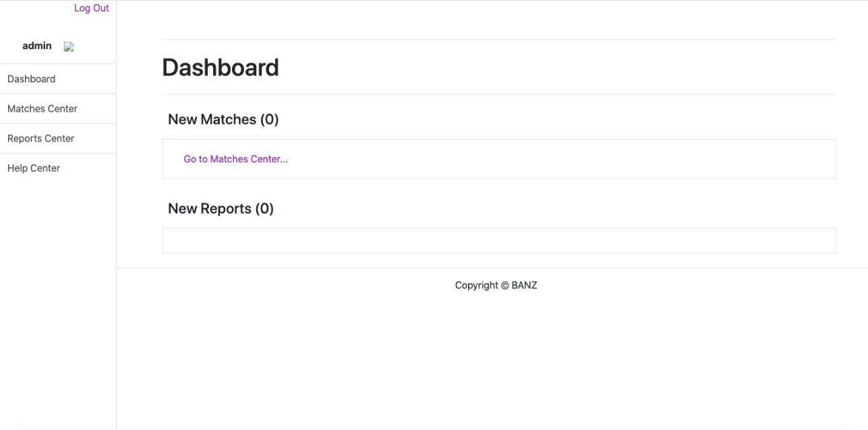Click the Copyright © BANZ footer text
The width and height of the screenshot is (868, 430).
(x=496, y=285)
